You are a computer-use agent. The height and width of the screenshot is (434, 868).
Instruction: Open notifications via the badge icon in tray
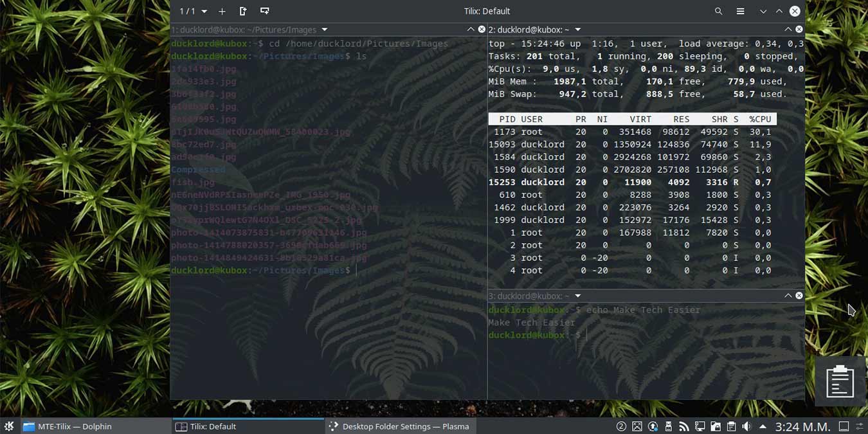pyautogui.click(x=620, y=426)
